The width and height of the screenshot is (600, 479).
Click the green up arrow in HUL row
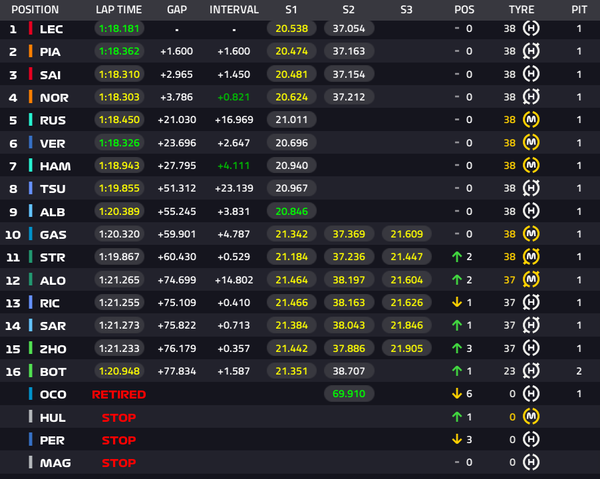coord(457,417)
